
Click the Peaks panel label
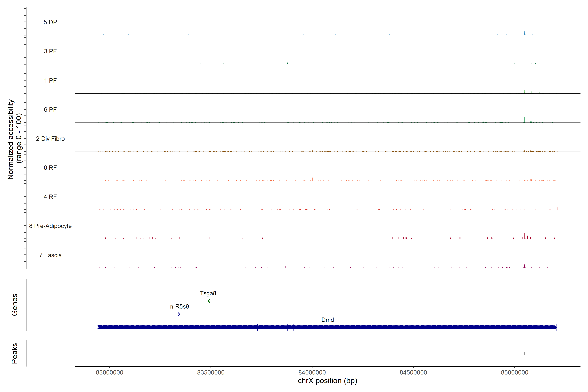tap(15, 353)
